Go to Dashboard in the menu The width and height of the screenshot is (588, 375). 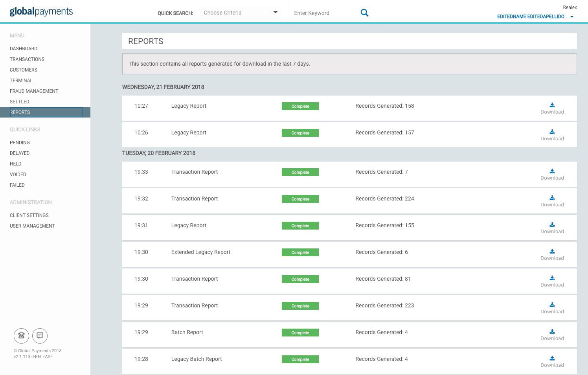coord(24,49)
